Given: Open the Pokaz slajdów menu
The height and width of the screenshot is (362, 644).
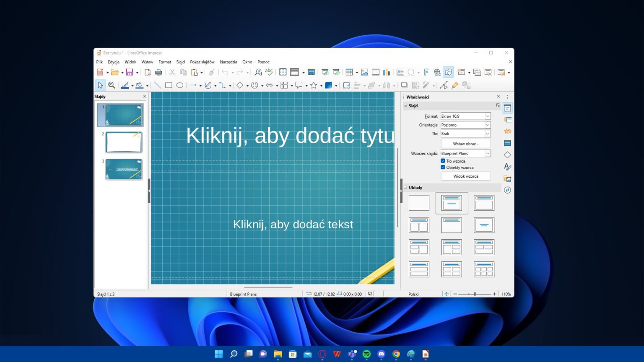Looking at the screenshot, I should (202, 62).
